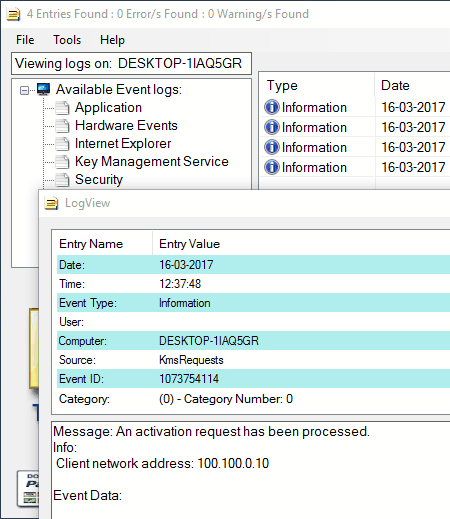Collapse the Available Event logs tree
Image resolution: width=450 pixels, height=519 pixels.
pyautogui.click(x=24, y=90)
